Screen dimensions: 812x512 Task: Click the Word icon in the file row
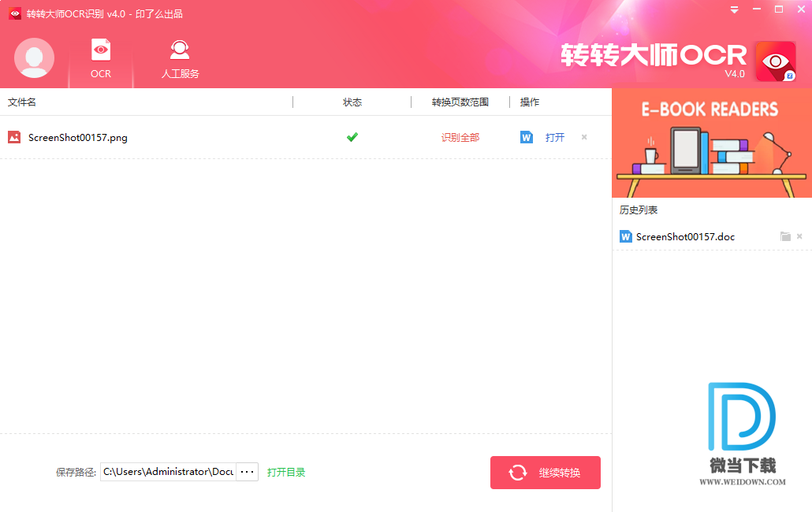(x=527, y=137)
